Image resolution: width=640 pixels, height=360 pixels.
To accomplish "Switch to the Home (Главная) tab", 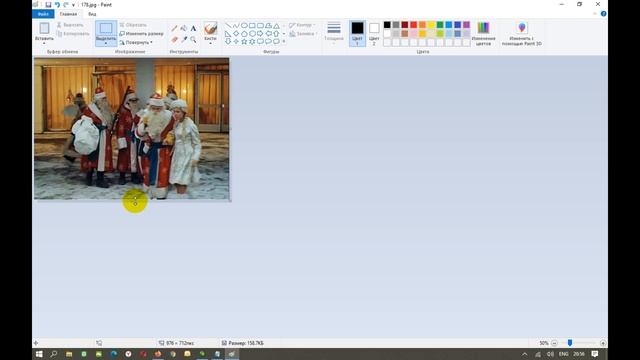I will pyautogui.click(x=68, y=14).
